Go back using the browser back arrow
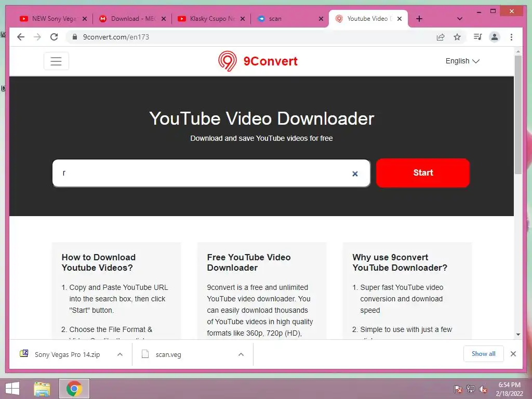532x399 pixels. click(21, 37)
